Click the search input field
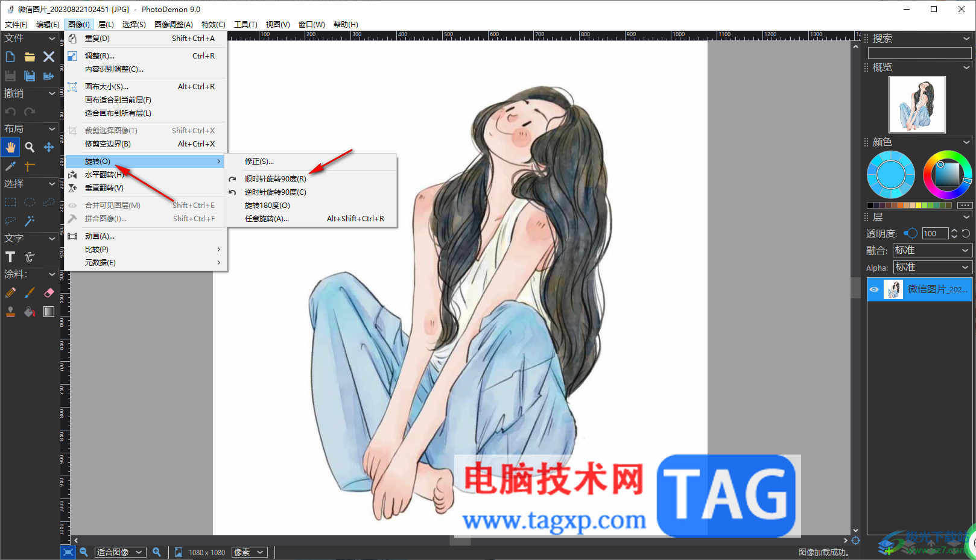Screen dimensions: 976x560 click(x=919, y=54)
